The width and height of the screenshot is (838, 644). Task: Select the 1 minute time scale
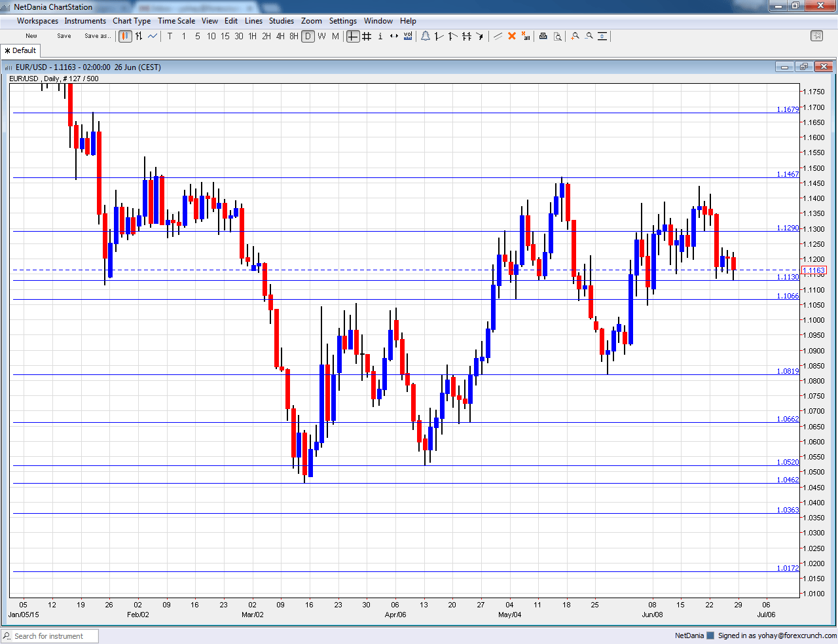[x=184, y=36]
